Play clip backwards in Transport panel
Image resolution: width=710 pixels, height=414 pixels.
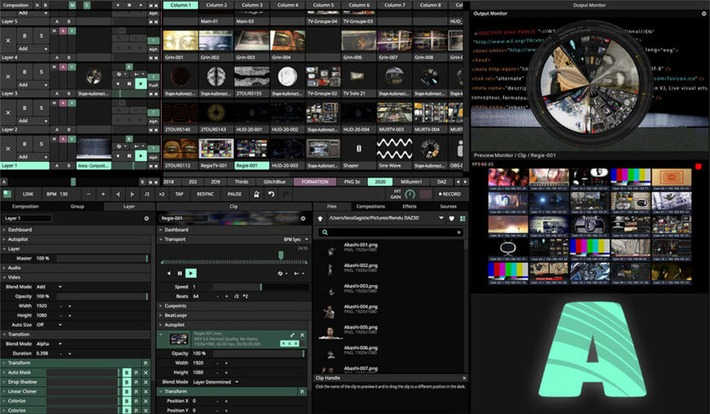coord(169,273)
